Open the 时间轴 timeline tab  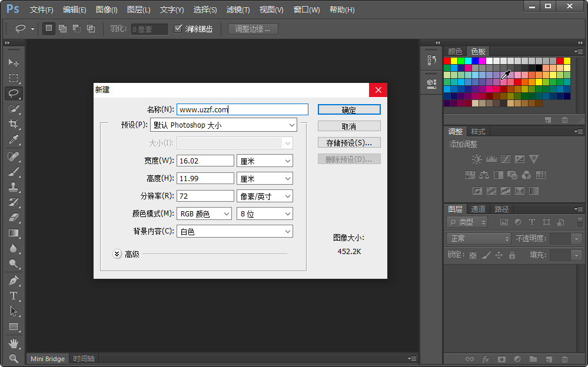click(x=84, y=359)
